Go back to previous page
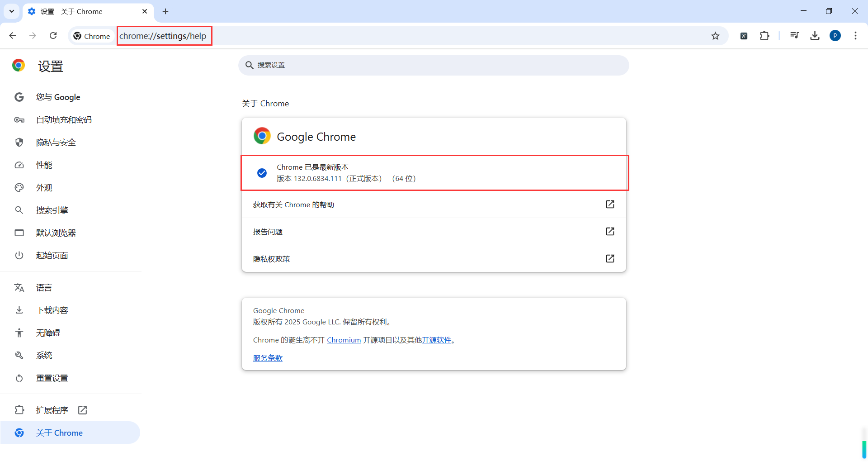Viewport: 868px width, 466px height. click(x=13, y=36)
